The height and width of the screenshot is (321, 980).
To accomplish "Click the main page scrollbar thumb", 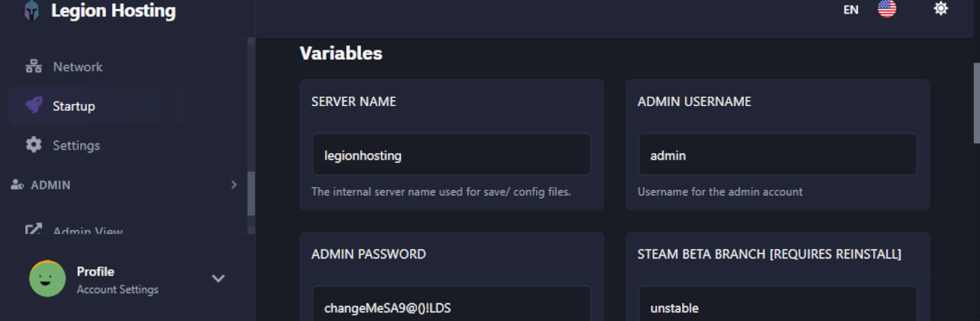I will tap(976, 103).
